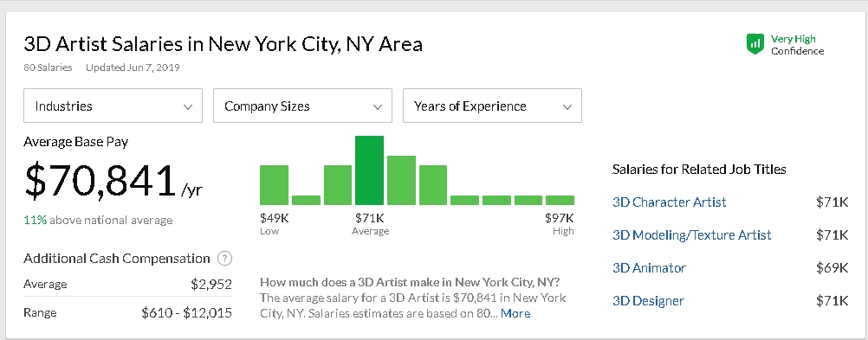Viewport: 868px width, 340px height.
Task: Click the Very High Confidence shield icon
Action: pos(755,44)
